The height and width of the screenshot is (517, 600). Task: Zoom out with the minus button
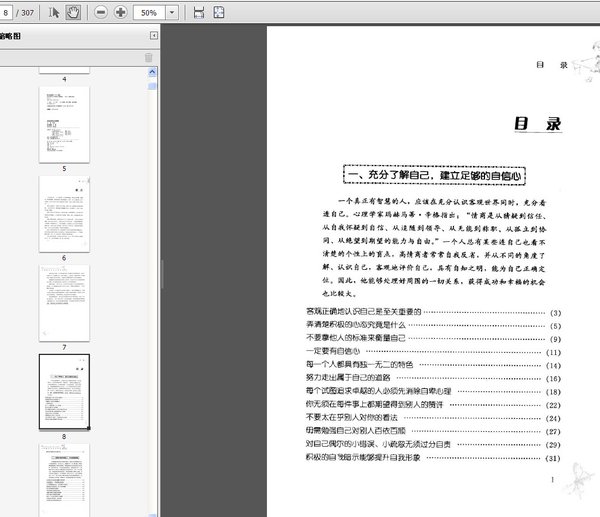(x=101, y=13)
